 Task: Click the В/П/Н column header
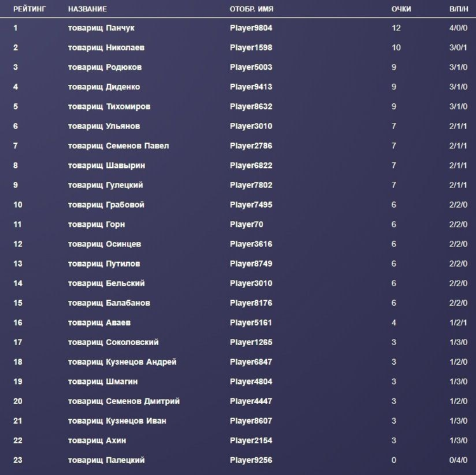(x=458, y=9)
